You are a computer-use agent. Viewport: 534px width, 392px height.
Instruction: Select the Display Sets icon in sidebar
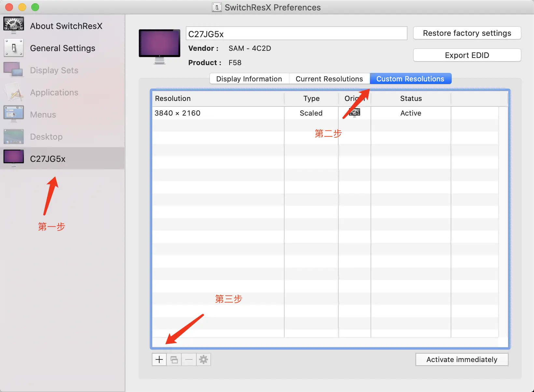coord(14,70)
